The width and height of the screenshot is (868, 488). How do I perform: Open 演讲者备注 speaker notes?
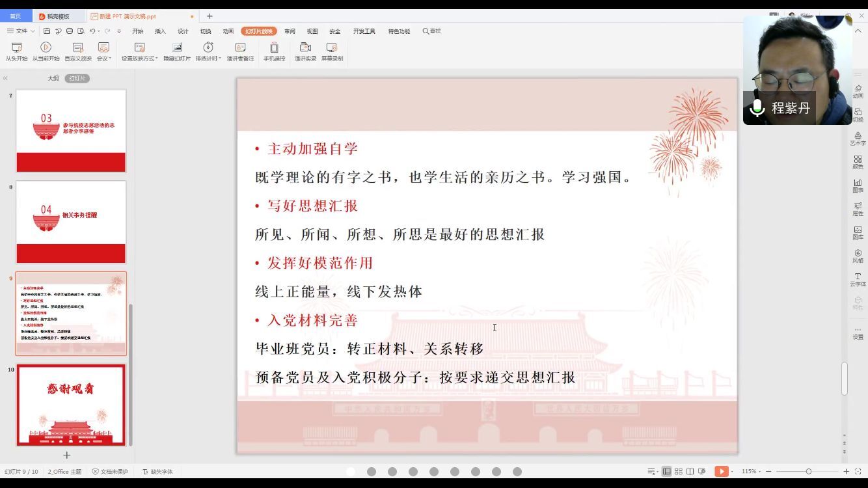click(240, 51)
